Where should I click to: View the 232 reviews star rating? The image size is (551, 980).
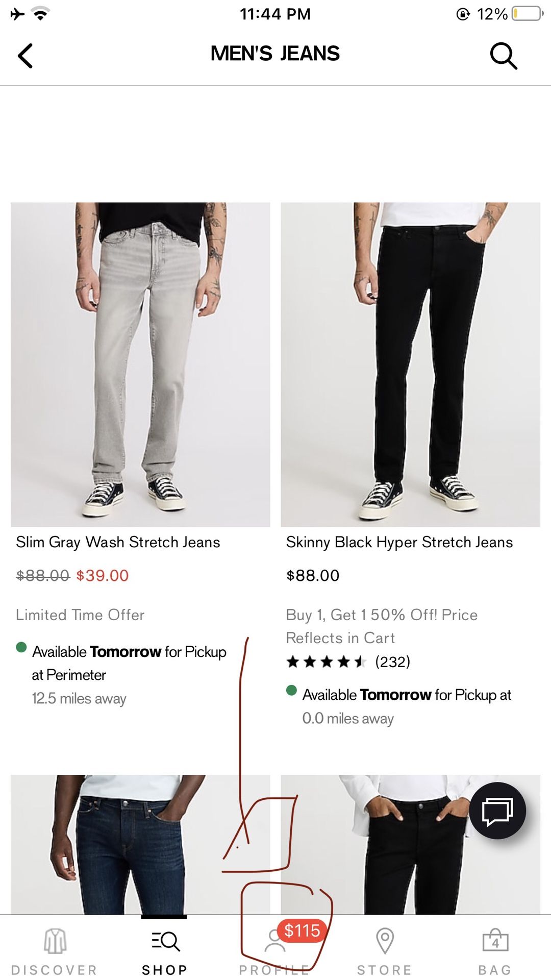click(x=348, y=662)
